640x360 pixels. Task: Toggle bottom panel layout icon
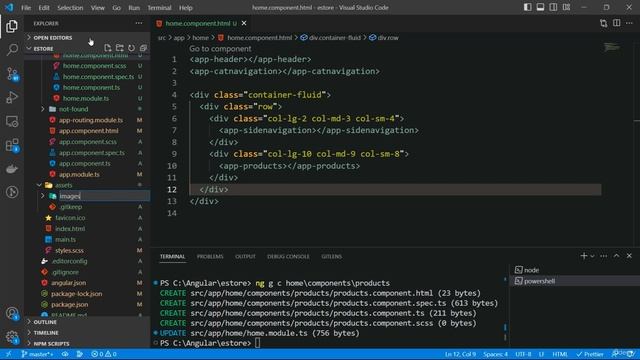tap(540, 7)
